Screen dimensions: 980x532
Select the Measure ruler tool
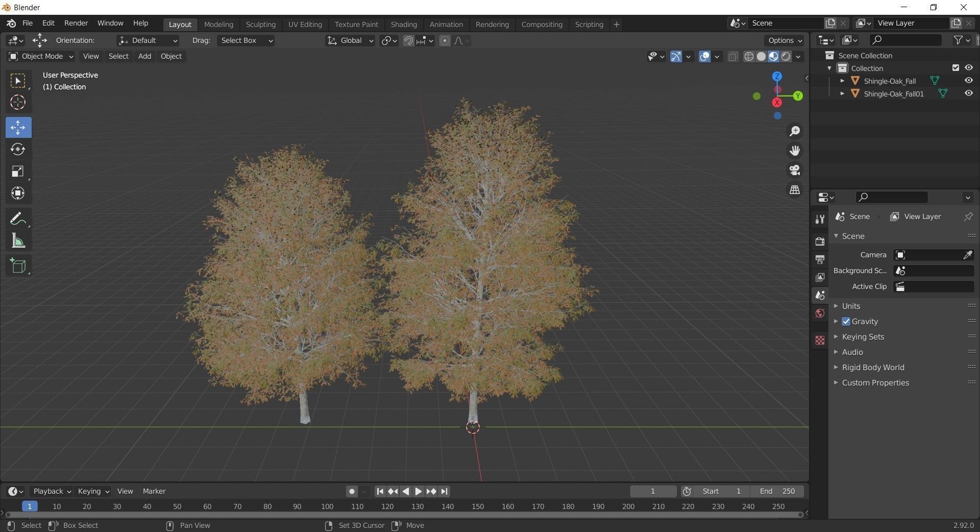click(18, 240)
